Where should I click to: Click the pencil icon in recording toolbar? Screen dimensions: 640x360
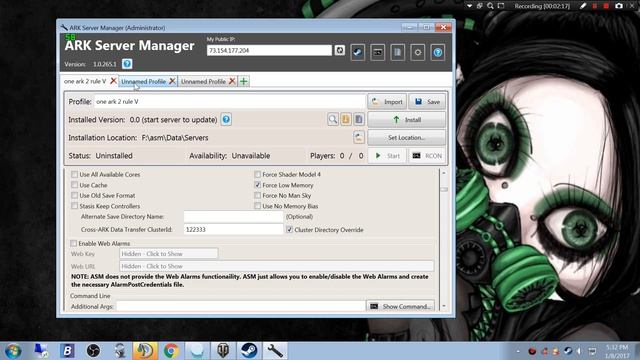[583, 6]
